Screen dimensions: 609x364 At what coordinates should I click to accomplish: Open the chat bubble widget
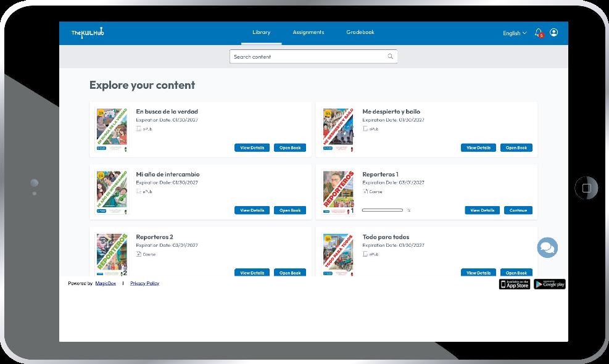point(547,247)
